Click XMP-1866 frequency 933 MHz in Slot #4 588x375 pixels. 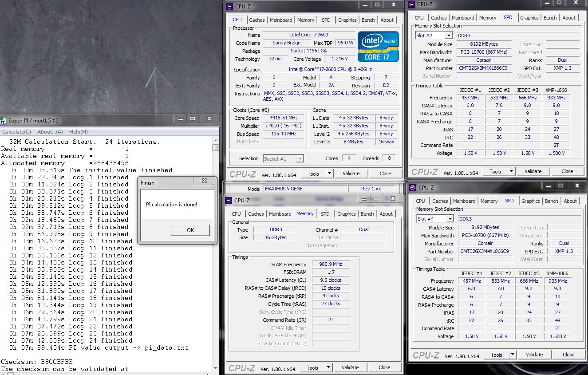tap(558, 281)
